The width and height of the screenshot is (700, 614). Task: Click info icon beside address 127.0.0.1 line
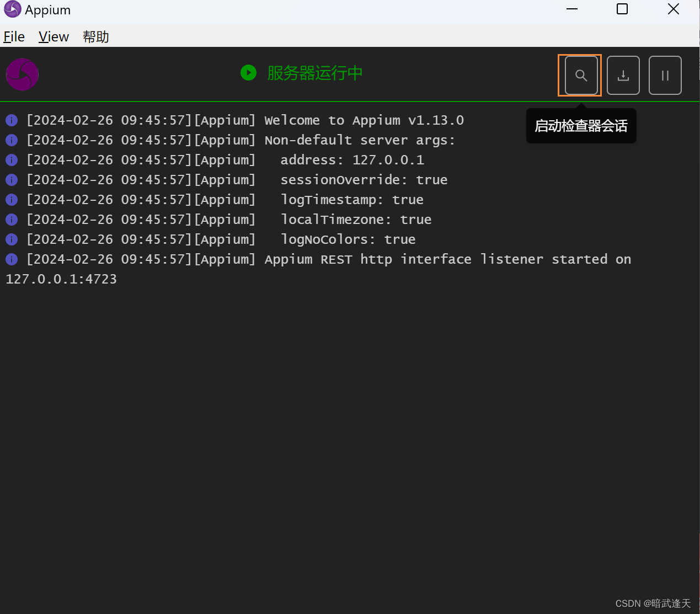(x=12, y=160)
